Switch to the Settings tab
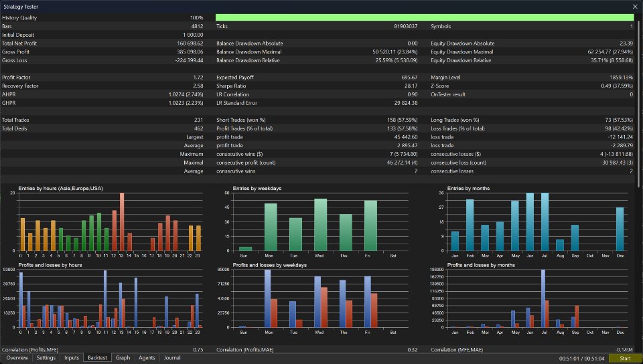Screen dimensions: 643x364 [46, 358]
